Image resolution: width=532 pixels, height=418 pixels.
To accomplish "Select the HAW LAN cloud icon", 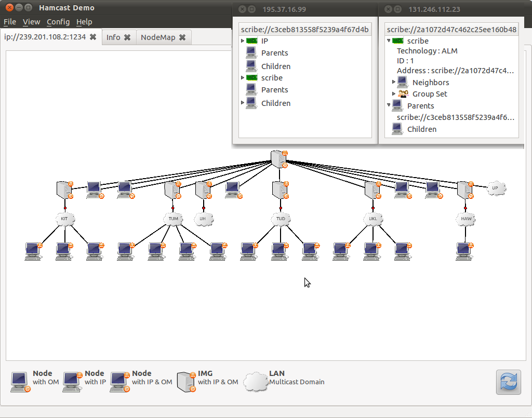I will pyautogui.click(x=466, y=219).
